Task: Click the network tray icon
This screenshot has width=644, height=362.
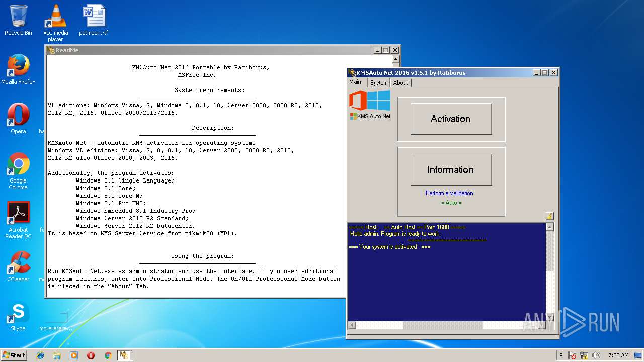Action: click(585, 355)
